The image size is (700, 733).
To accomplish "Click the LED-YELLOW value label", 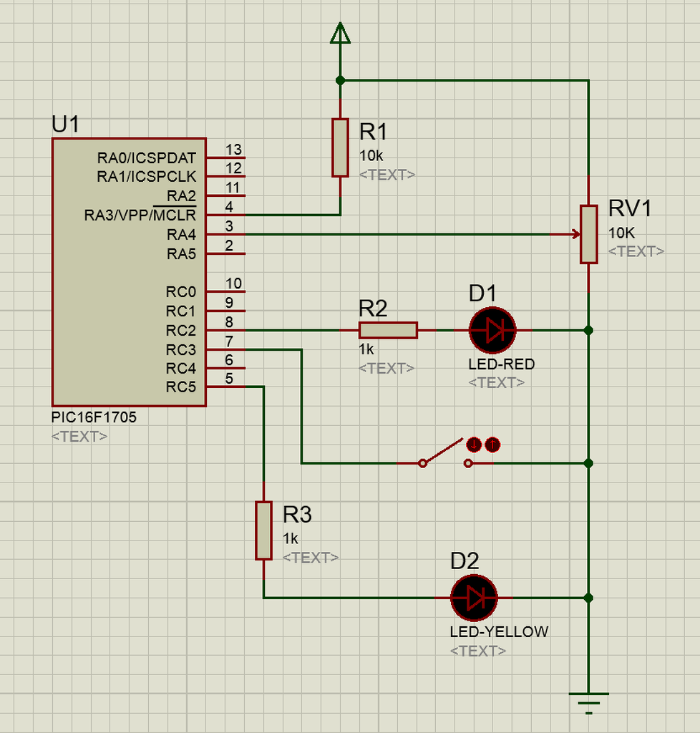I will [499, 631].
